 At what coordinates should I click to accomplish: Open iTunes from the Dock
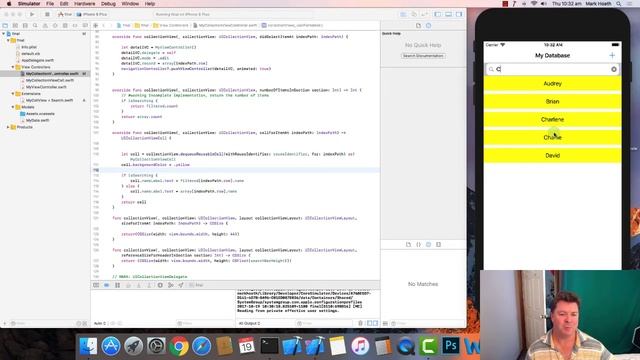click(x=360, y=346)
